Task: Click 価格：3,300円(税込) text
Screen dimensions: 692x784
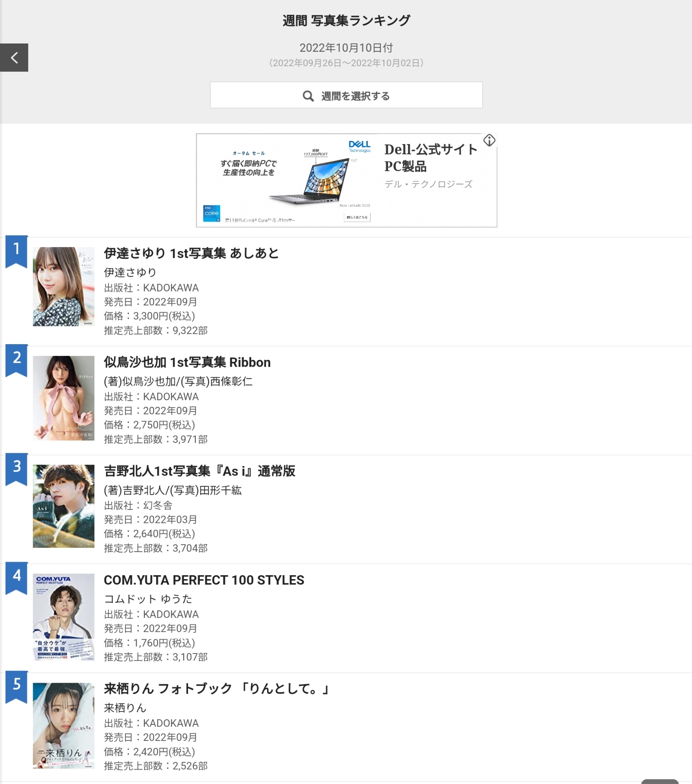Action: (149, 316)
